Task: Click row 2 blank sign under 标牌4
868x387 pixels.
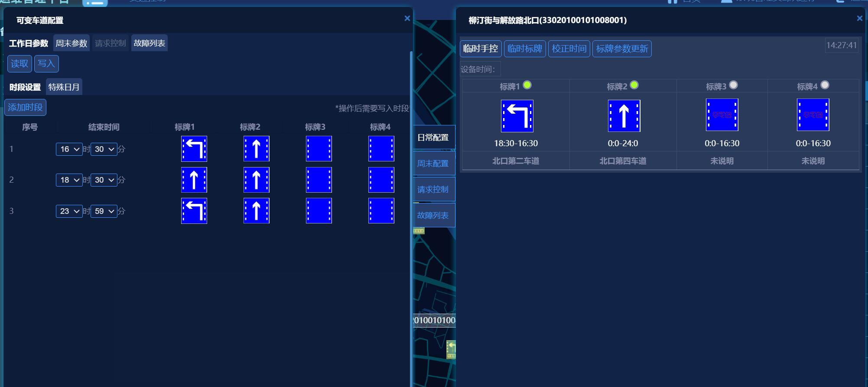Action: [381, 180]
